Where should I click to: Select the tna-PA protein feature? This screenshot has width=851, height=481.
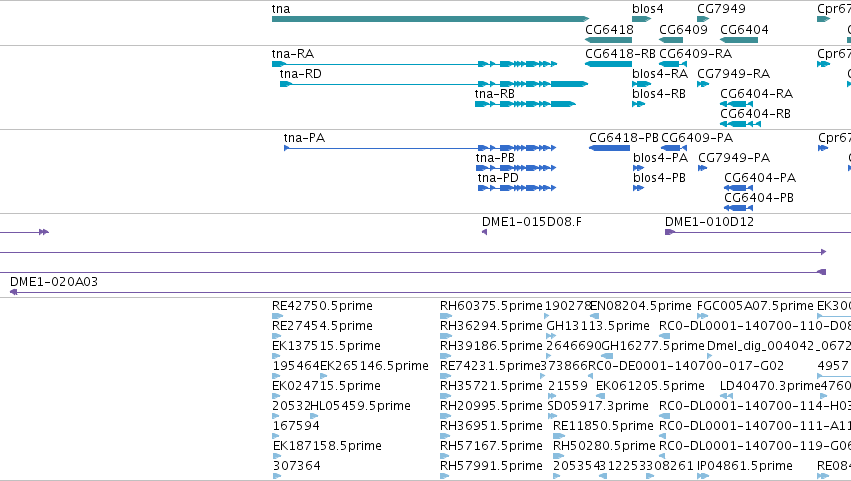pyautogui.click(x=420, y=148)
